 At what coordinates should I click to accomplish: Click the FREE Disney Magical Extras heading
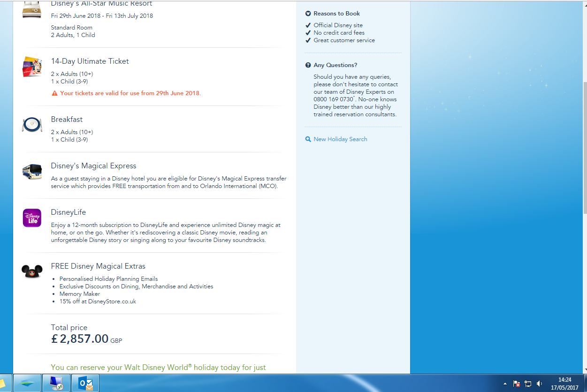(98, 266)
